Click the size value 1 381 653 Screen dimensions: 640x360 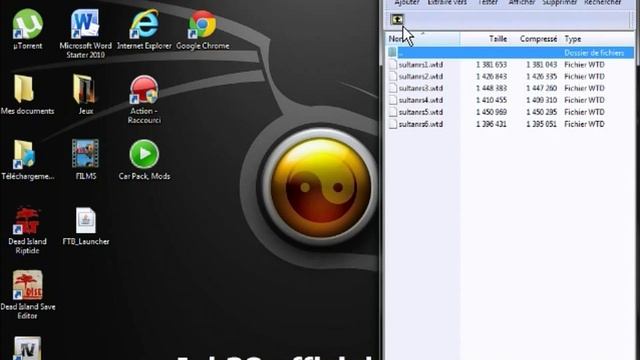click(x=491, y=64)
